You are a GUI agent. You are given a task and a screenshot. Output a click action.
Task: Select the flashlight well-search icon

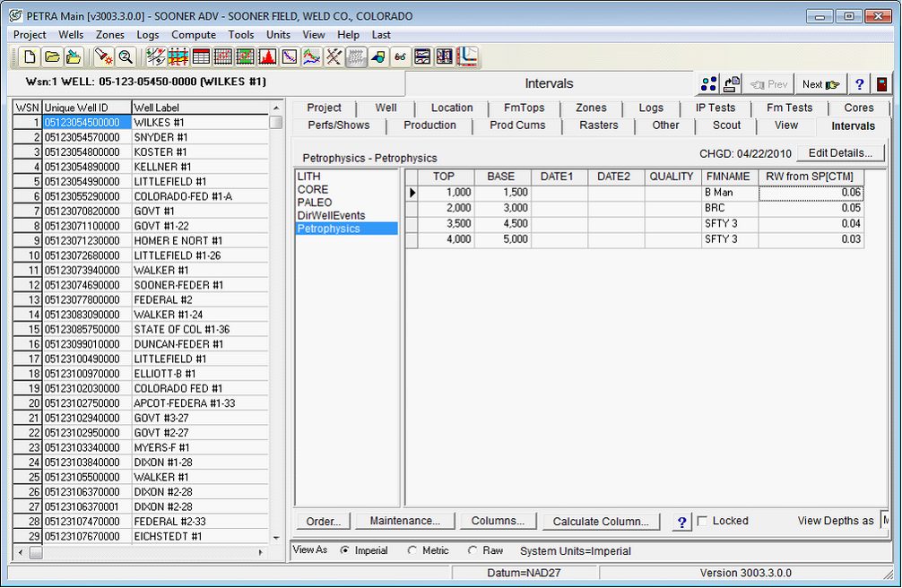pos(104,56)
